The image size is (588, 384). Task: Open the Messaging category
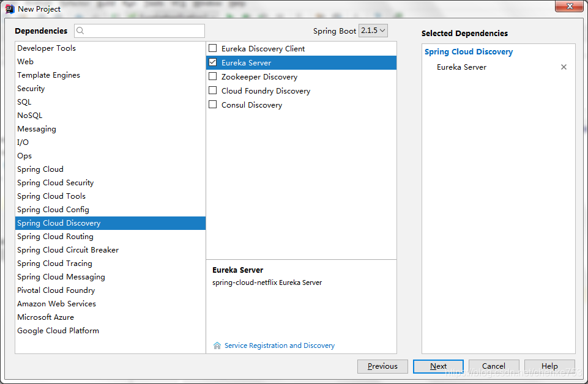[x=110, y=129]
